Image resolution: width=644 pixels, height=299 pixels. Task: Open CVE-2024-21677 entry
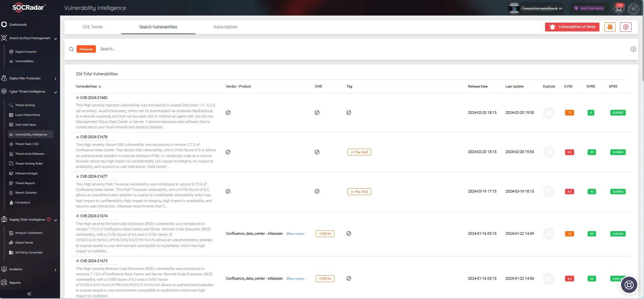94,176
